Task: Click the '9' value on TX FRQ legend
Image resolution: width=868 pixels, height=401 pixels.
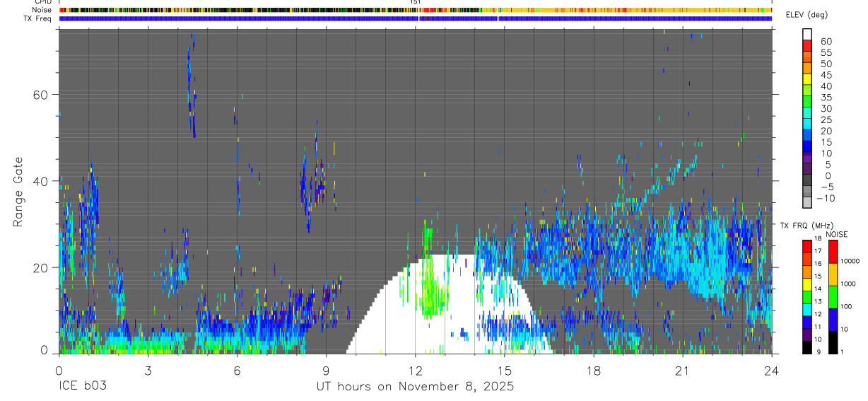Action: [818, 351]
